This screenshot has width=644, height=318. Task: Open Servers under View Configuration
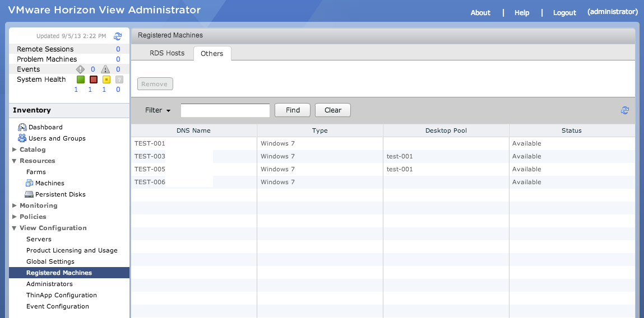click(x=39, y=239)
